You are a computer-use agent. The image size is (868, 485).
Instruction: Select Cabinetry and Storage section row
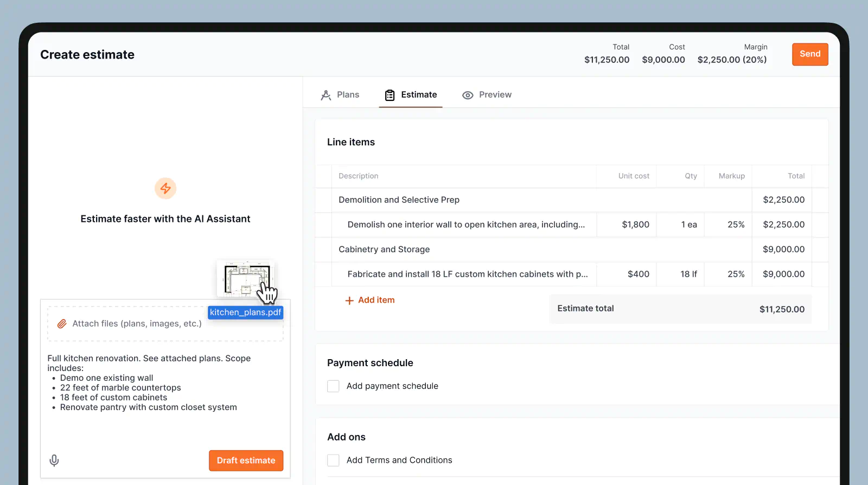point(571,250)
